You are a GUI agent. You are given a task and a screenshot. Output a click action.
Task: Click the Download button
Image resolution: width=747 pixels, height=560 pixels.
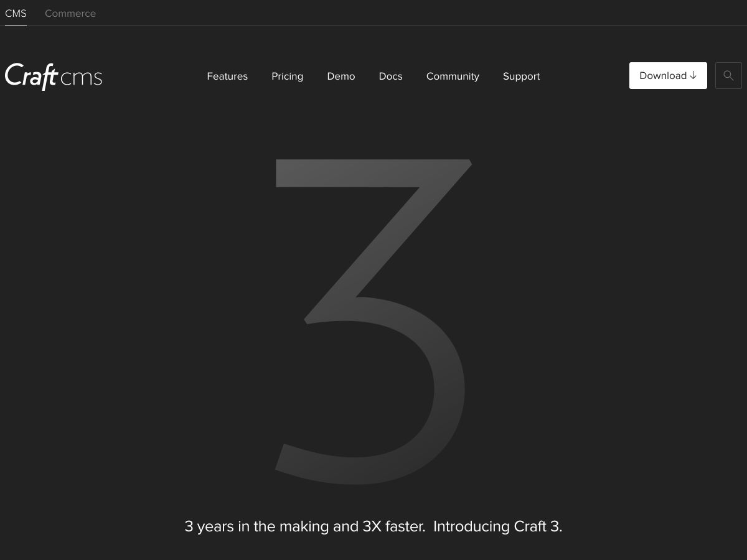coord(668,75)
